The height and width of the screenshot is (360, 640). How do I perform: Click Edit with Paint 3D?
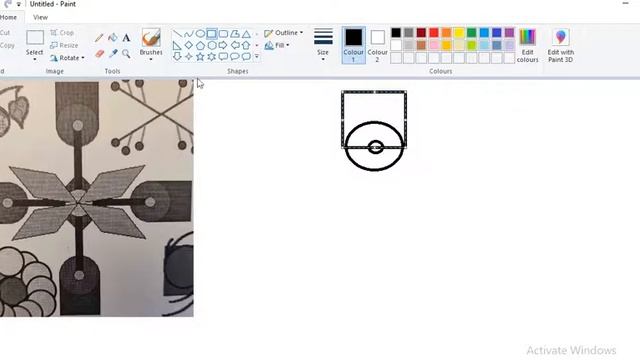561,45
